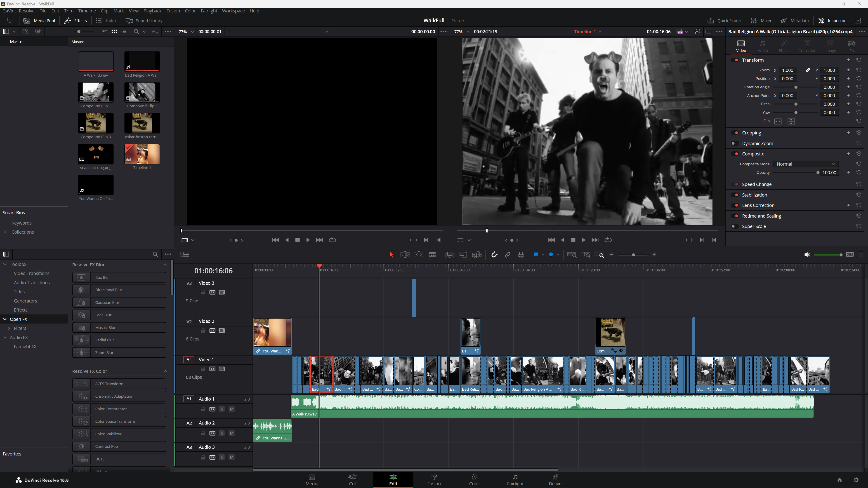Go to first frame in timeline viewer

tap(551, 240)
